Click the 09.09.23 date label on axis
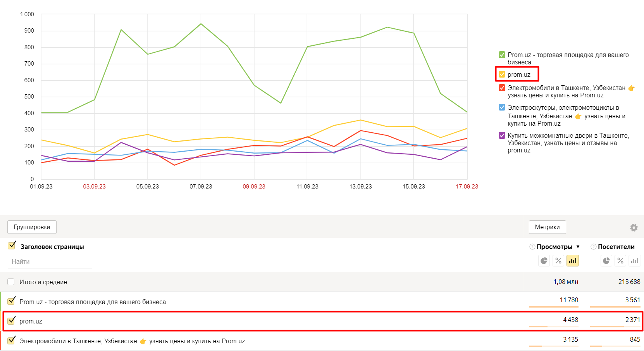This screenshot has width=644, height=351. [x=254, y=187]
